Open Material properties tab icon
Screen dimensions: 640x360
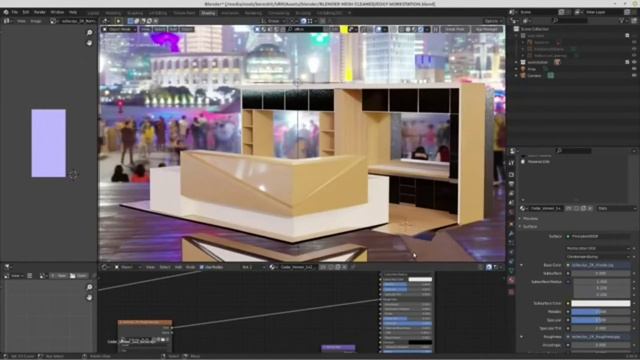tap(511, 280)
